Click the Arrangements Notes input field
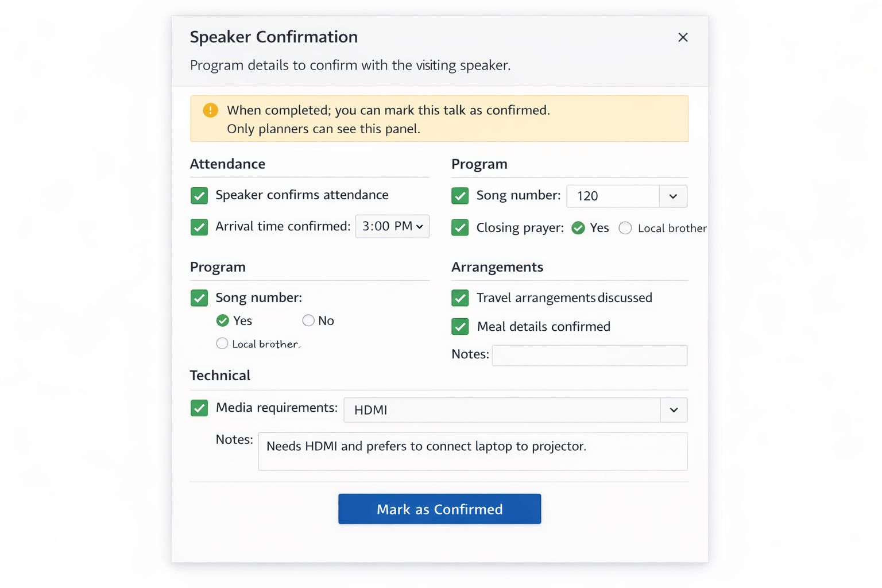 (589, 355)
